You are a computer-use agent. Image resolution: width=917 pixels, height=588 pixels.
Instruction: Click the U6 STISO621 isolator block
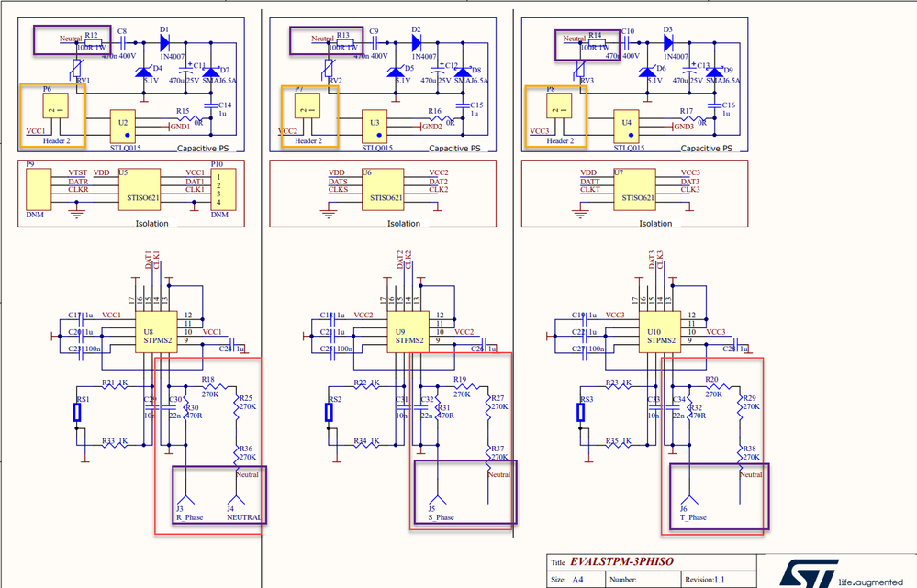pos(383,190)
